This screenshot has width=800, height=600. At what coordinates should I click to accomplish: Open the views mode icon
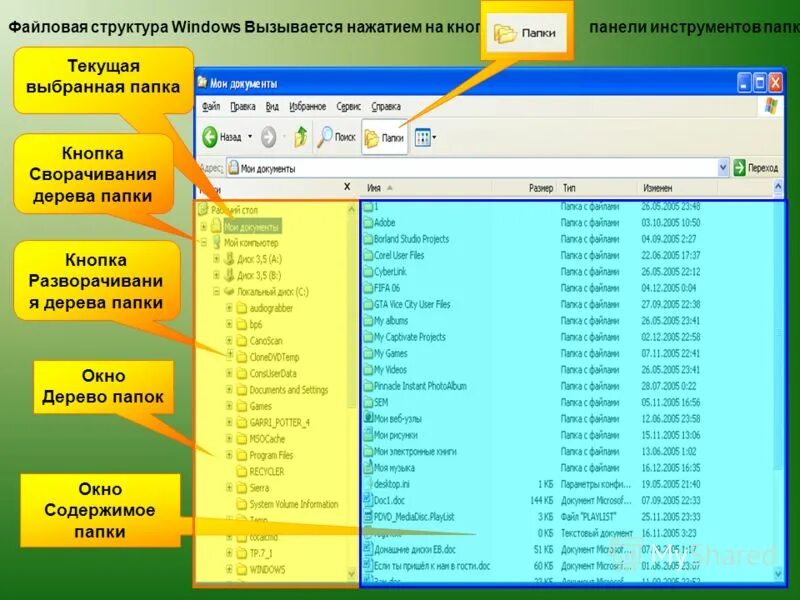[422, 137]
